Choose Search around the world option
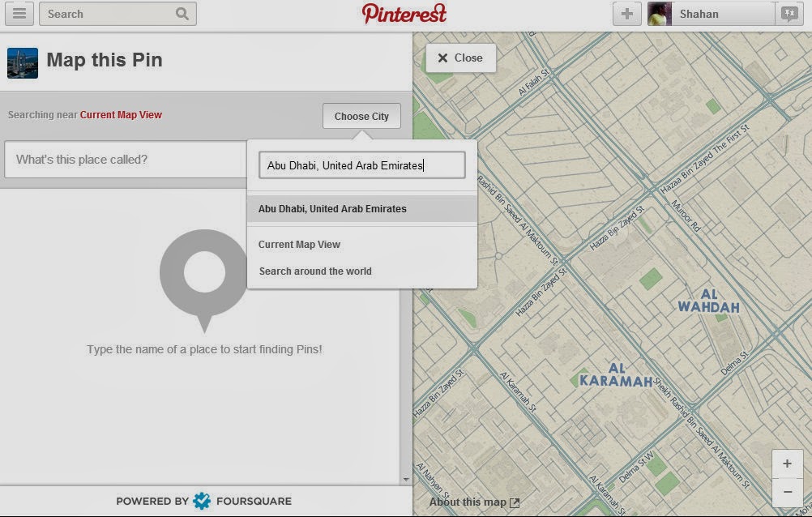This screenshot has width=812, height=517. (x=315, y=271)
